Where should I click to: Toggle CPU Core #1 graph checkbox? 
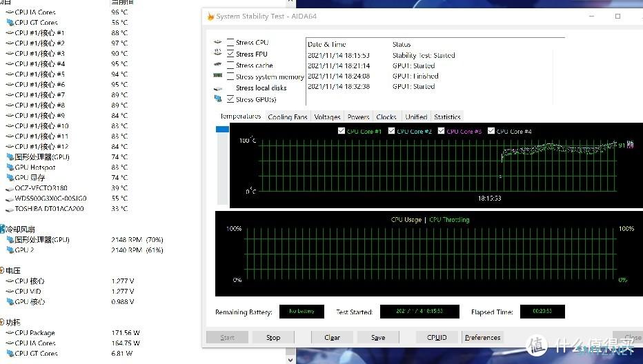click(342, 131)
